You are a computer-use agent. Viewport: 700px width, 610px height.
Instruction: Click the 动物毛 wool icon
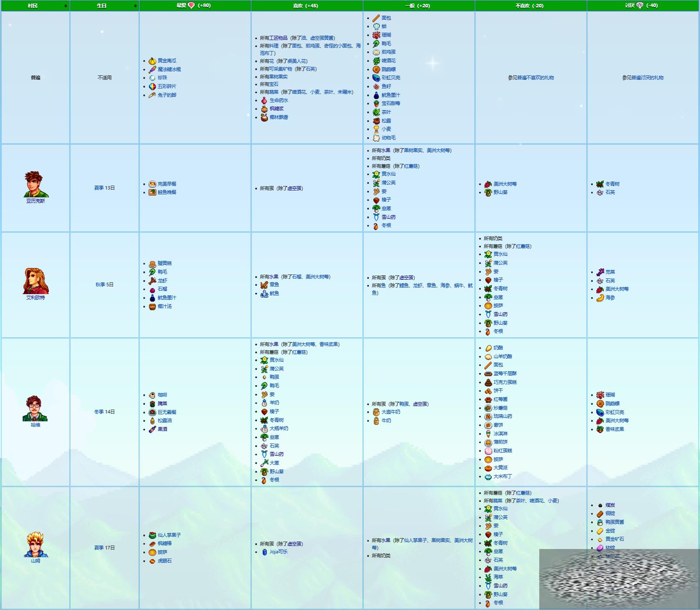click(x=376, y=138)
